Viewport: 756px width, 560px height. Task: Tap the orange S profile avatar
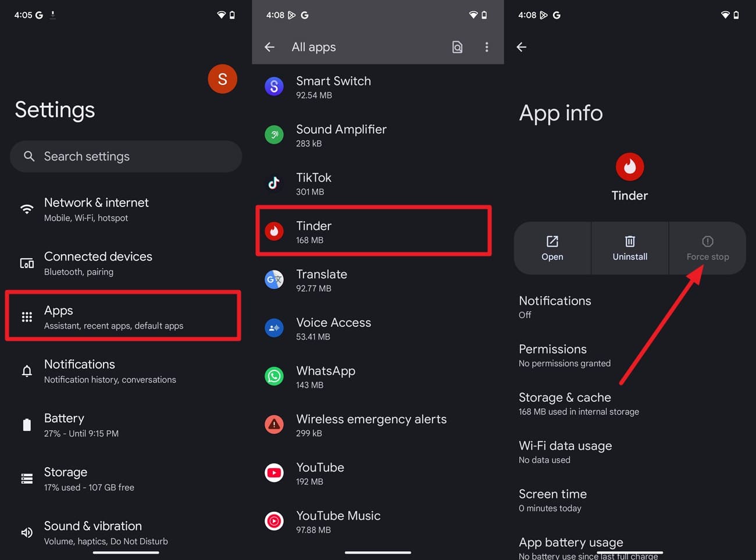pos(223,79)
